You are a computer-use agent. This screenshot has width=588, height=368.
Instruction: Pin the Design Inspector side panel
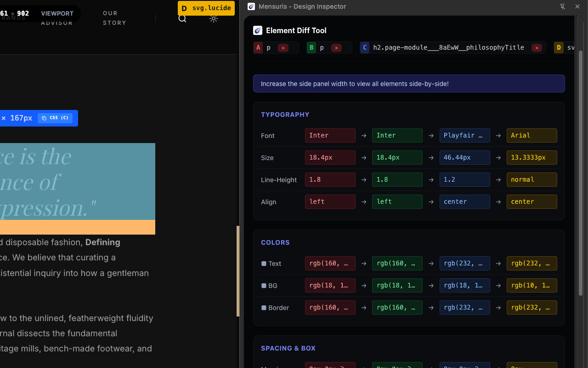click(x=563, y=6)
